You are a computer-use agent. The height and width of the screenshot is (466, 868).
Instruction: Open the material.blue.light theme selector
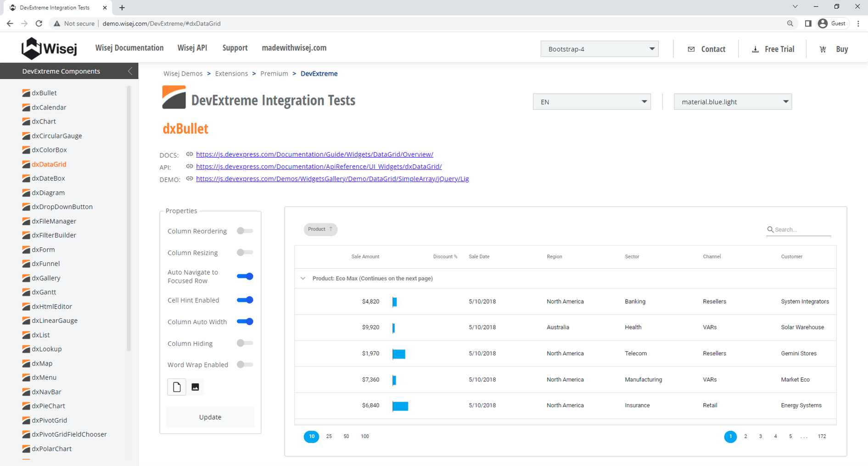733,101
